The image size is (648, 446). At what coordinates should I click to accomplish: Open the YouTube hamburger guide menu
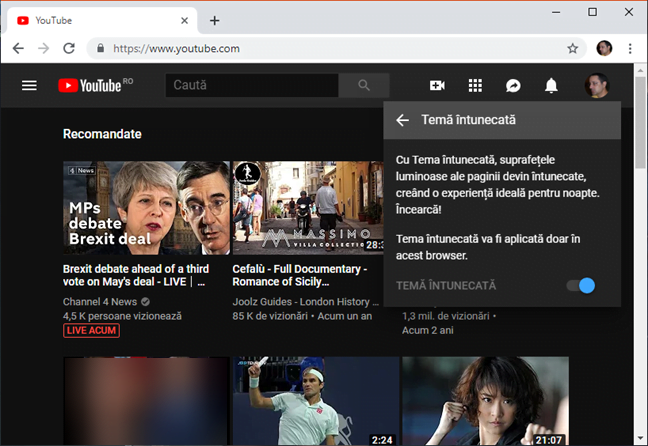point(29,86)
